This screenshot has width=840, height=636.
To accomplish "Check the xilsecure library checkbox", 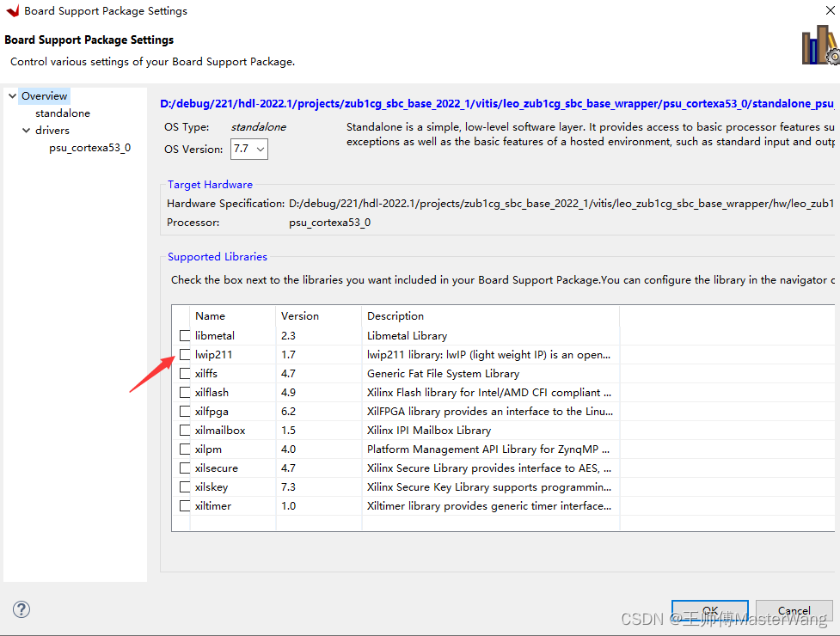I will coord(185,468).
